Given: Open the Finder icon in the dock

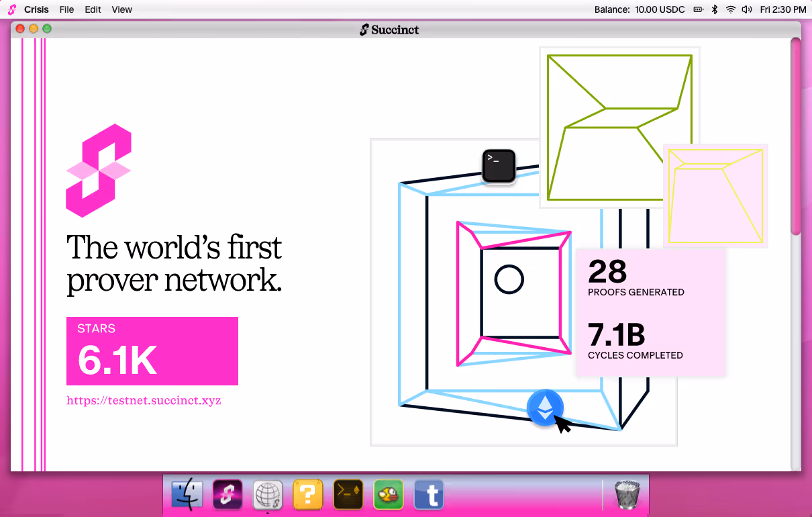Looking at the screenshot, I should point(187,496).
